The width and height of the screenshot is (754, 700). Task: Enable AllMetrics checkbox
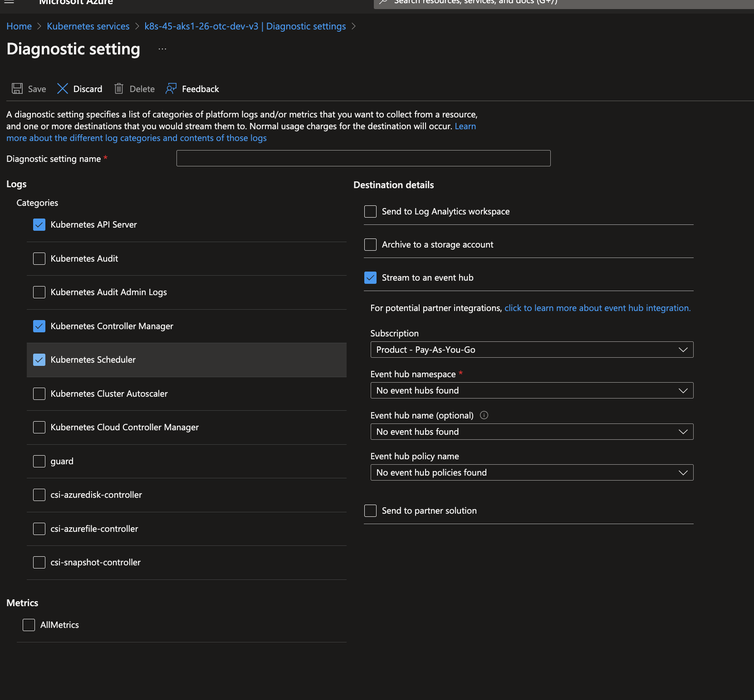29,625
